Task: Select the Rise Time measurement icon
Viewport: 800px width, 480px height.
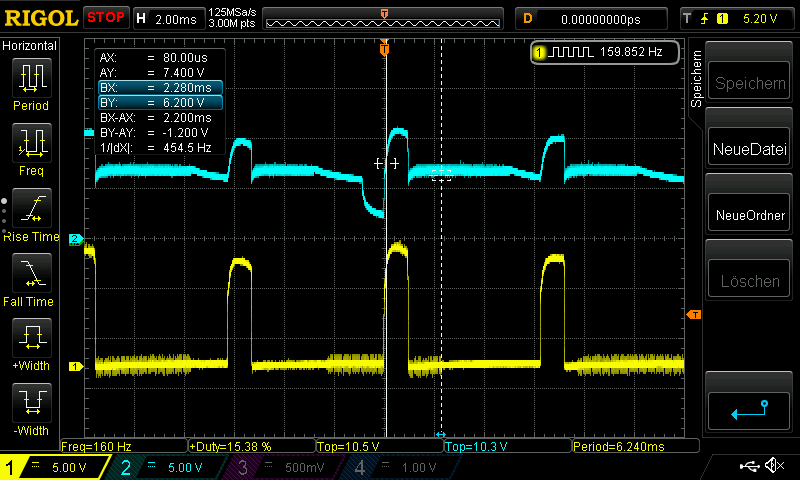Action: point(32,208)
